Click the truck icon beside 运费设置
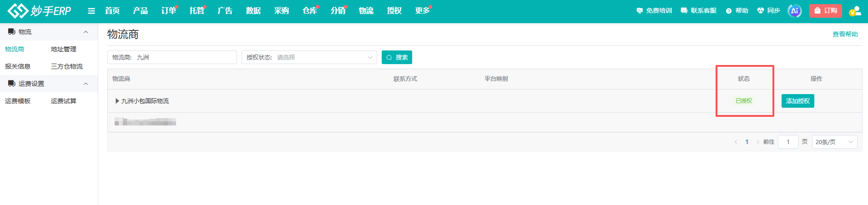The height and width of the screenshot is (205, 868). 12,84
